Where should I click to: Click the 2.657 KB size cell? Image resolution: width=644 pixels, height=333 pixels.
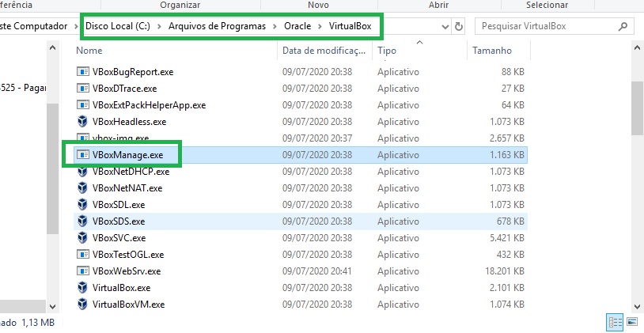(507, 138)
